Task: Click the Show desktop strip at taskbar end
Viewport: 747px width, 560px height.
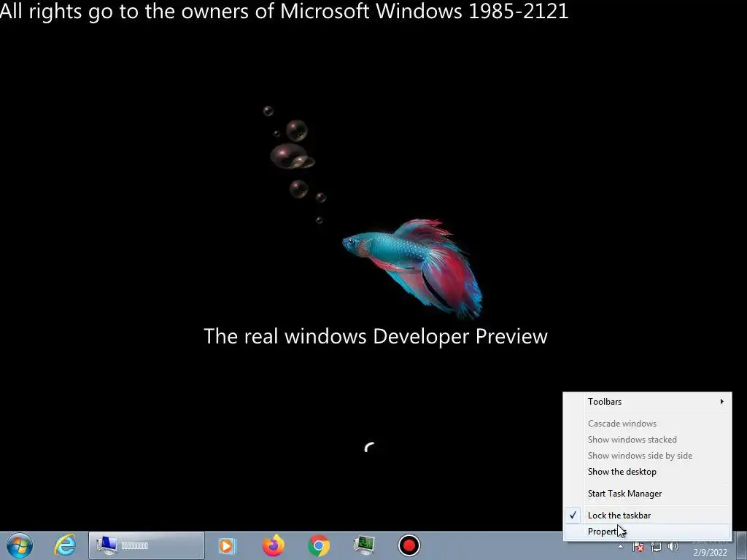Action: pyautogui.click(x=742, y=545)
